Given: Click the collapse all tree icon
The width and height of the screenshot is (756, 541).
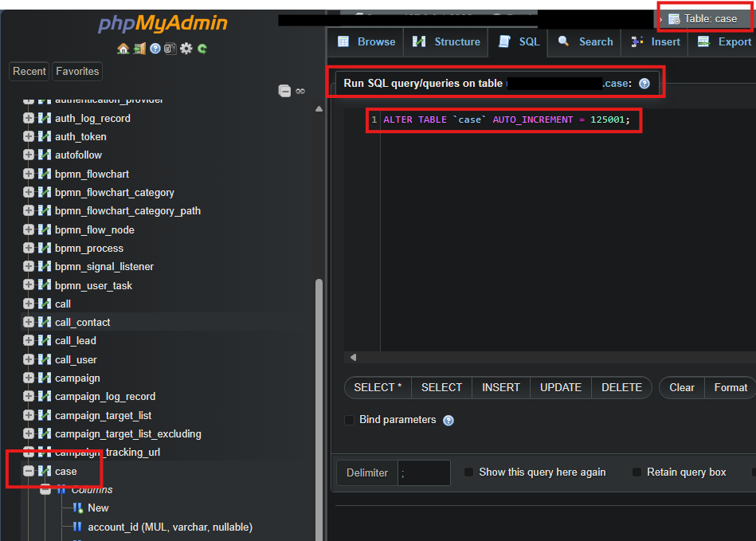Looking at the screenshot, I should (x=284, y=91).
